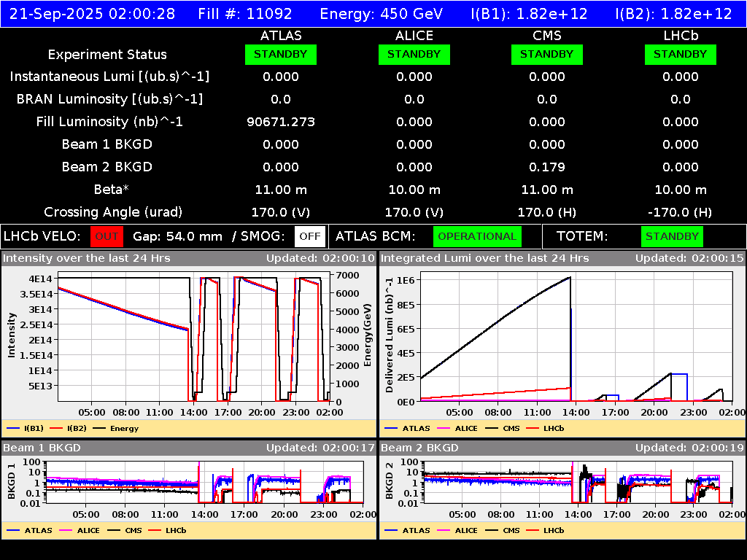Click the ATLAS STANDBY status indicator
This screenshot has height=560, width=747.
click(280, 54)
